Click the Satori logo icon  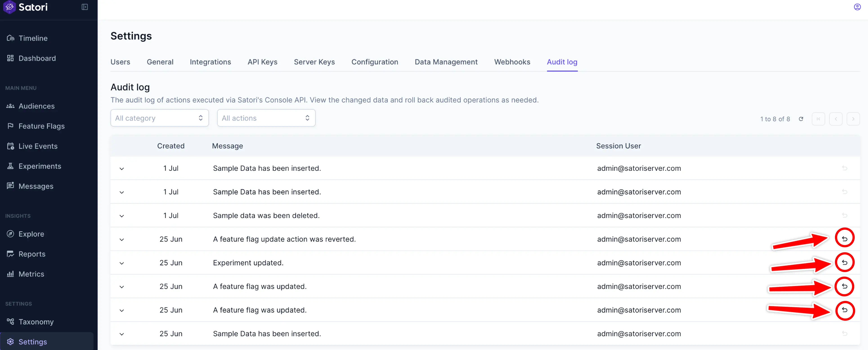coord(9,7)
